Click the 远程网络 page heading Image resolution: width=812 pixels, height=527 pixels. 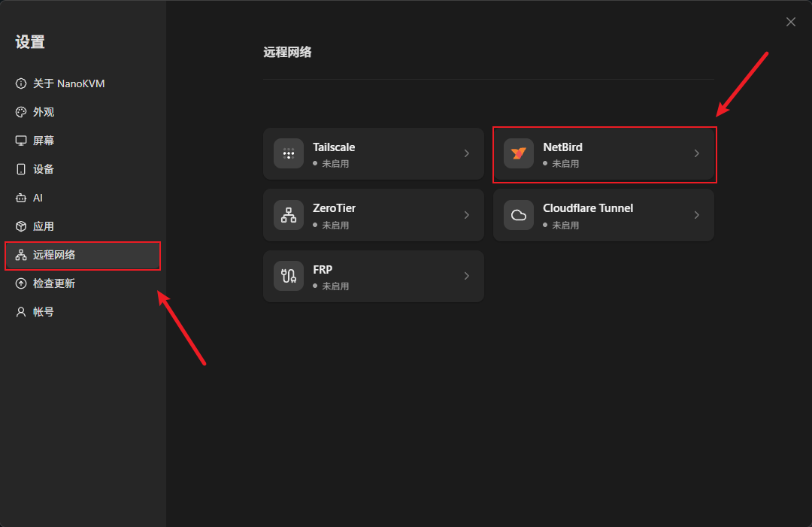(287, 53)
